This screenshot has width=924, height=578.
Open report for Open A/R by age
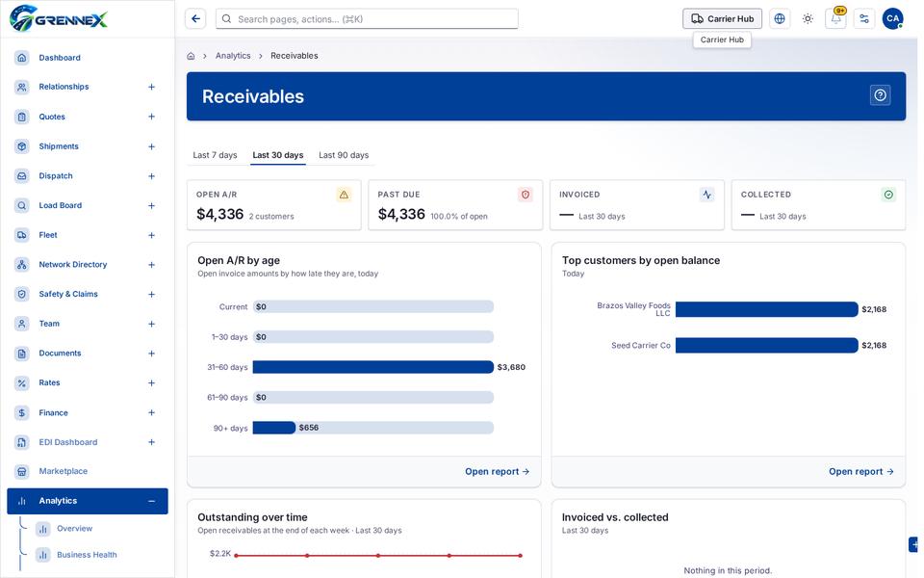(498, 472)
